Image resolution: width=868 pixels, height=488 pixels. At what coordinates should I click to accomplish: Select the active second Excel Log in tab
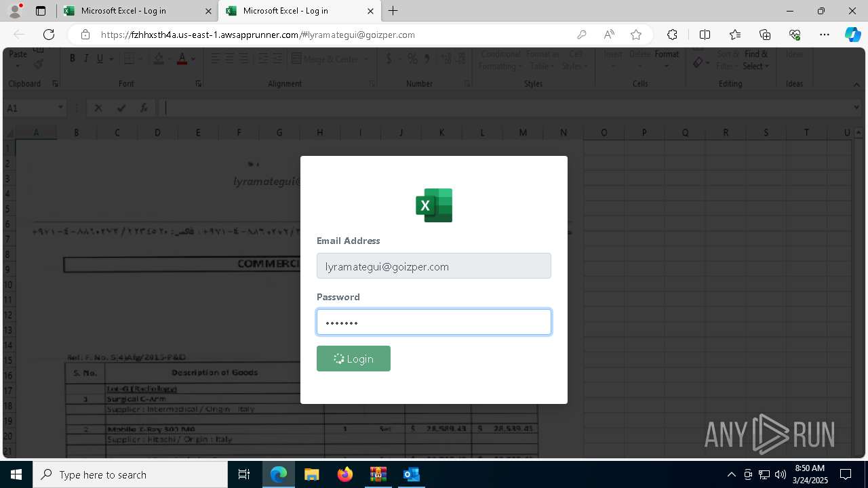click(300, 11)
